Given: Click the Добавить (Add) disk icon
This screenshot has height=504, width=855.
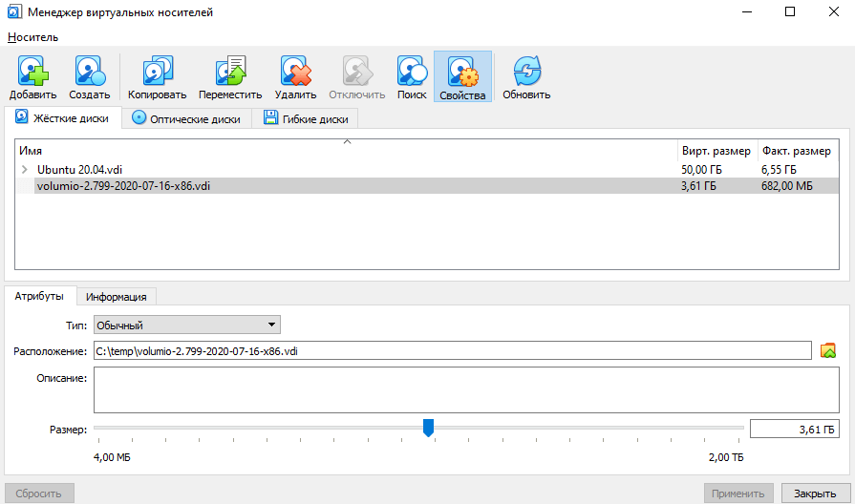Looking at the screenshot, I should [32, 71].
